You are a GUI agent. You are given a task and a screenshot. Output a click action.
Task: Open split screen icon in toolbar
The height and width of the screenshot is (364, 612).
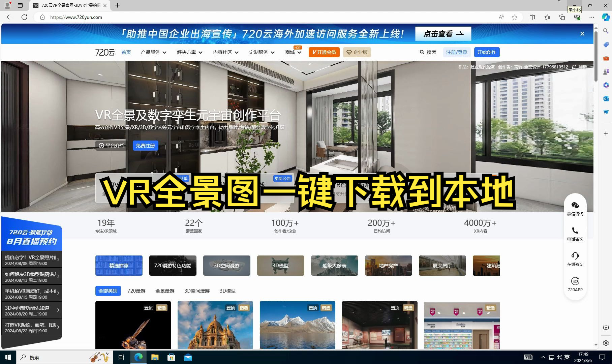tap(532, 17)
